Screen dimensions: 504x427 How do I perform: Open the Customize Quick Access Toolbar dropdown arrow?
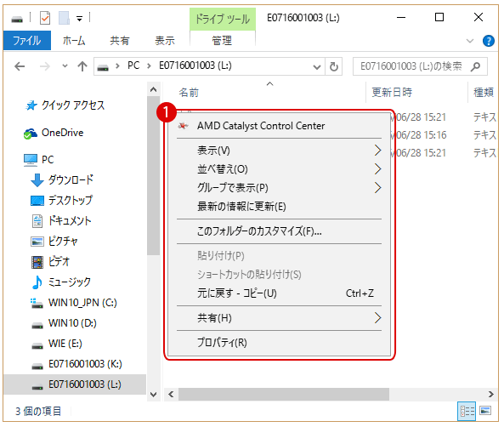click(79, 19)
